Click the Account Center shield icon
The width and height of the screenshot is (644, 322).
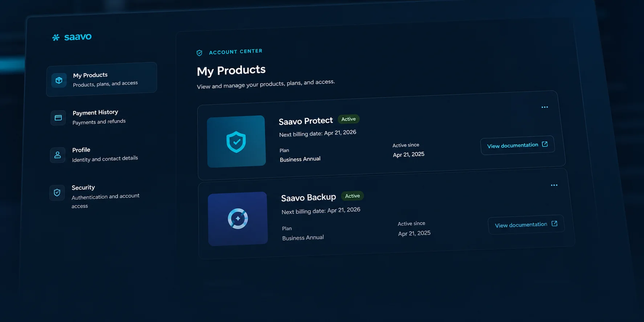coord(199,53)
